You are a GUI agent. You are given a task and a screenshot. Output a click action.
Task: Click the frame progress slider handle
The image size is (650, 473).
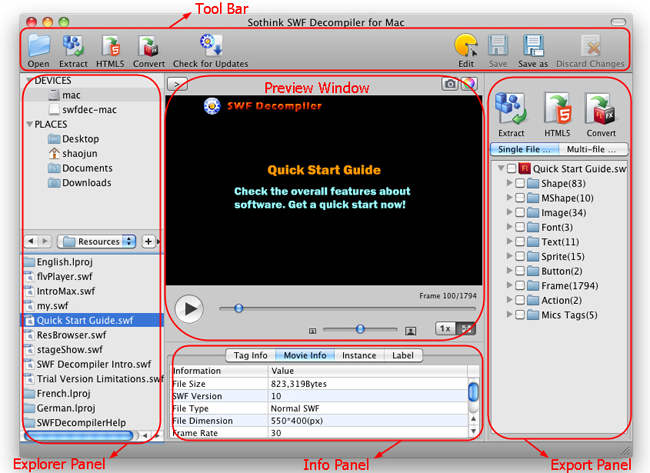(x=239, y=308)
